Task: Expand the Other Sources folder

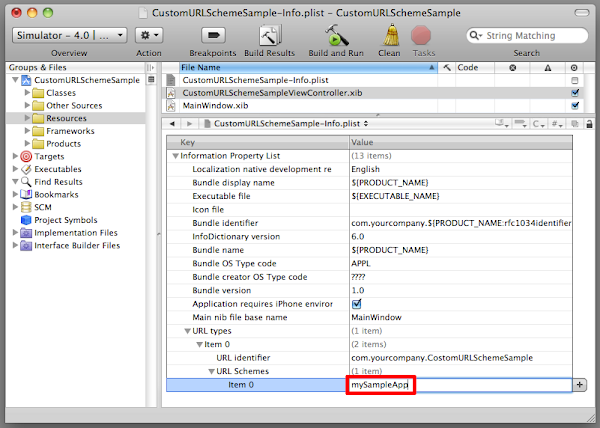Action: (x=27, y=105)
